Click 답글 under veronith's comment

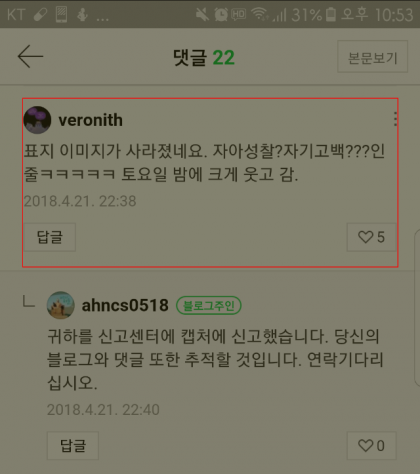point(50,237)
